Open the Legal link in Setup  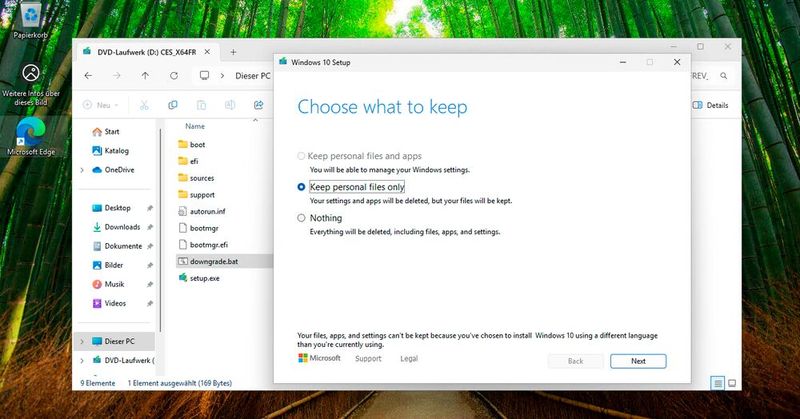point(409,359)
